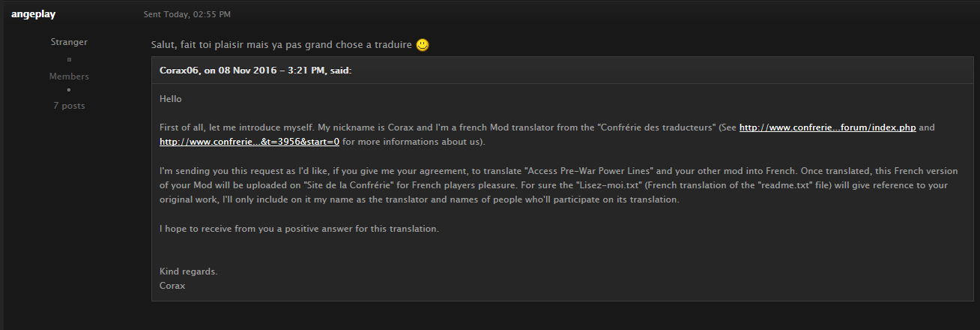Image resolution: width=980 pixels, height=330 pixels.
Task: Click the Corax signature at quote bottom
Action: coord(172,285)
